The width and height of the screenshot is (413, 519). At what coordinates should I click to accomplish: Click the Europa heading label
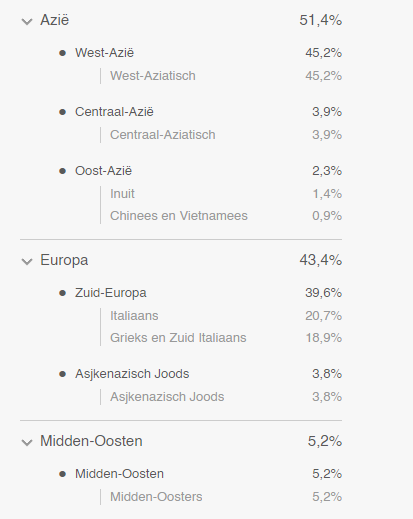click(64, 260)
